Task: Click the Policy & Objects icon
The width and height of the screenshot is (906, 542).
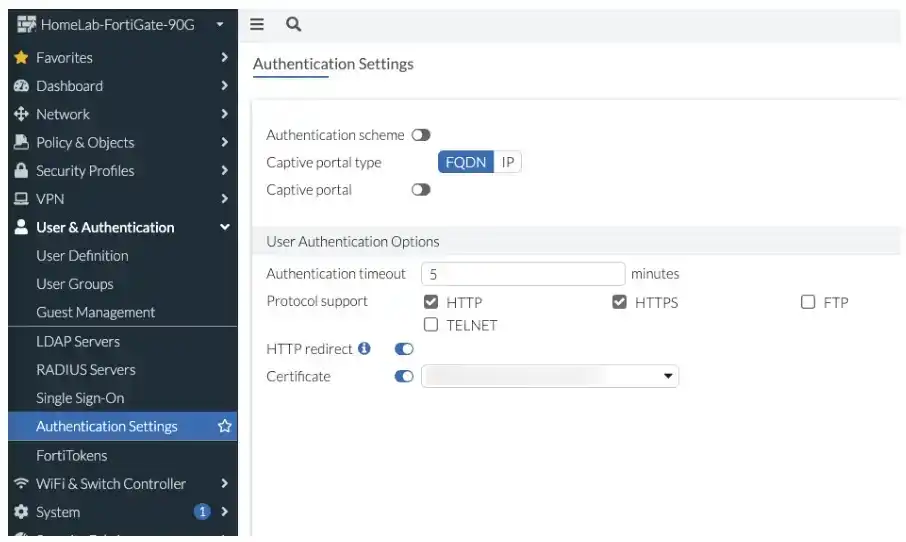Action: (x=21, y=142)
